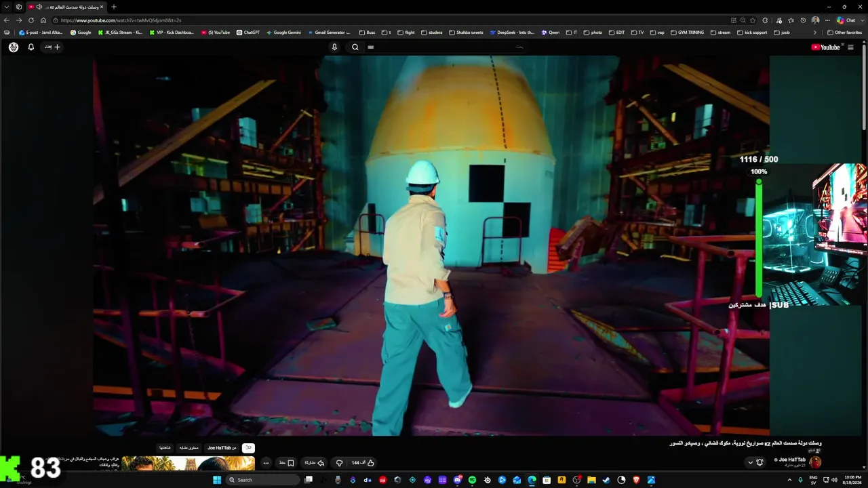
Task: Go to YouTube home via logo
Action: (x=825, y=47)
